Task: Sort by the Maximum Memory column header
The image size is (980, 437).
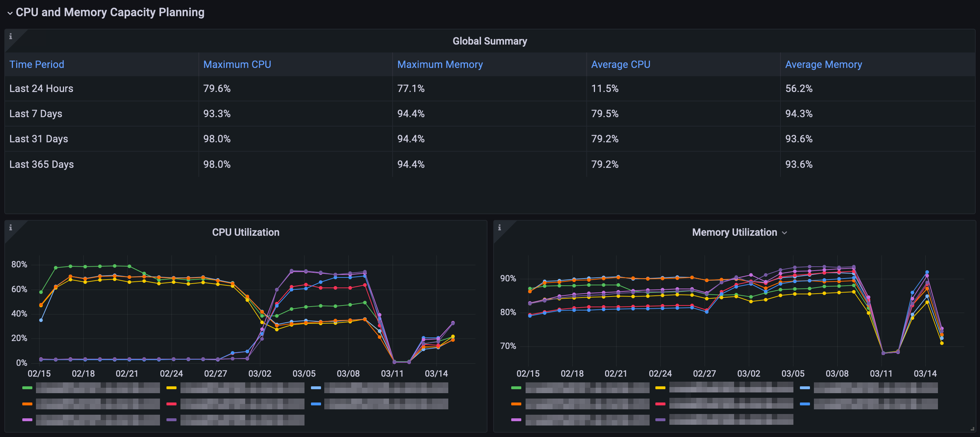Action: coord(439,64)
